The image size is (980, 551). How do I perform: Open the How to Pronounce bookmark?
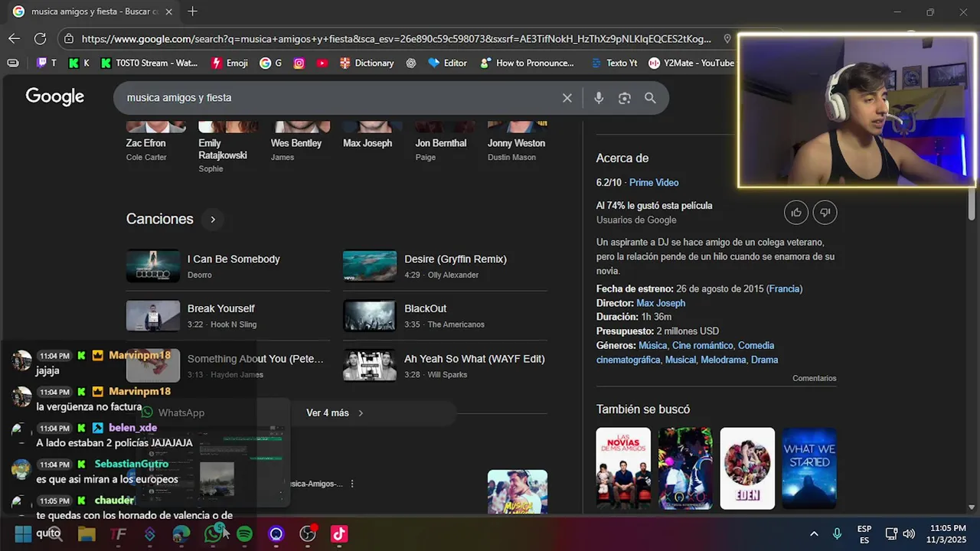coord(527,63)
